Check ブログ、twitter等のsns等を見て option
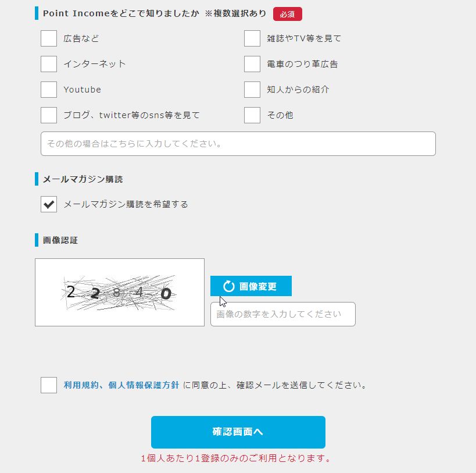Image resolution: width=476 pixels, height=473 pixels. point(49,115)
